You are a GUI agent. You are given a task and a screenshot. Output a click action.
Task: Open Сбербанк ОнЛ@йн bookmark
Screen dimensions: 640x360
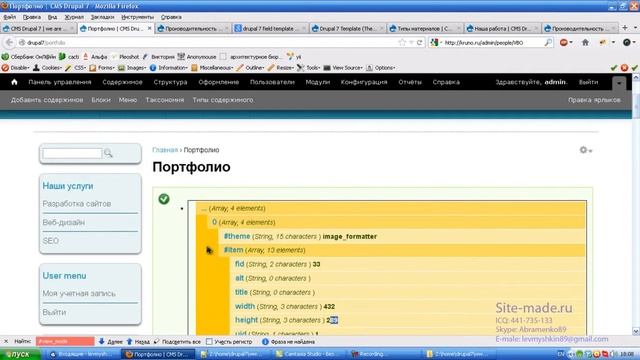coord(29,57)
